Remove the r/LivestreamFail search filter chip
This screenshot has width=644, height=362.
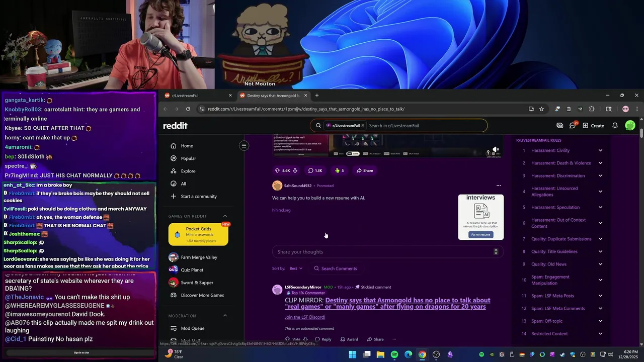point(362,126)
